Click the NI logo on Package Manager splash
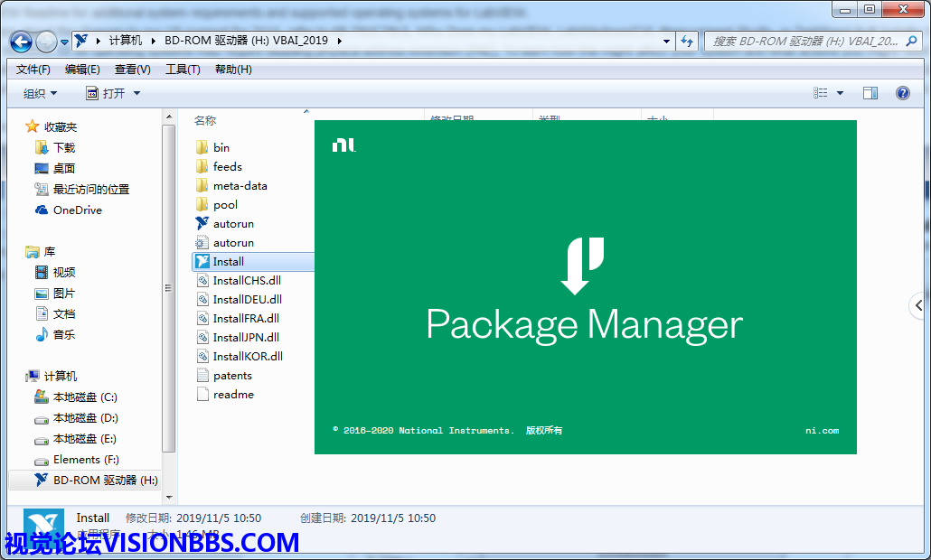Screen dimensions: 931x560 click(x=343, y=145)
